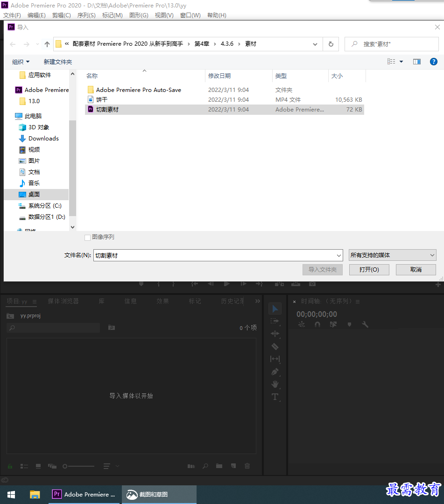The image size is (444, 504).
Task: Click the project panel find icon
Action: 205,466
